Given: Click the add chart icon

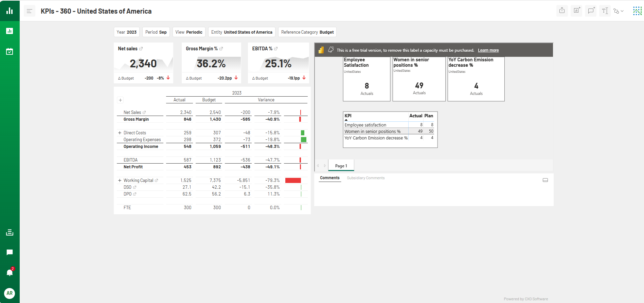Looking at the screenshot, I should click(x=576, y=11).
